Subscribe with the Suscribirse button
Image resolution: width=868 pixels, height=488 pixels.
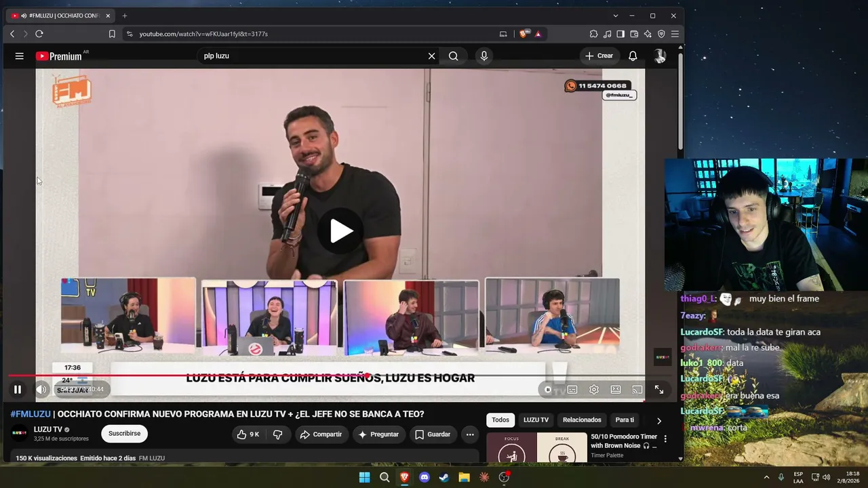click(124, 434)
